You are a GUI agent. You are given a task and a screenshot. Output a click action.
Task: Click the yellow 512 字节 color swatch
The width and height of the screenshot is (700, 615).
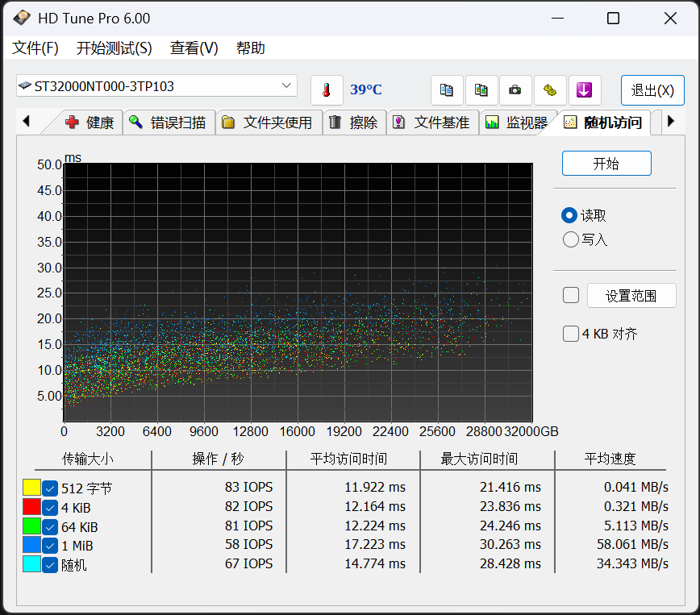tap(30, 487)
